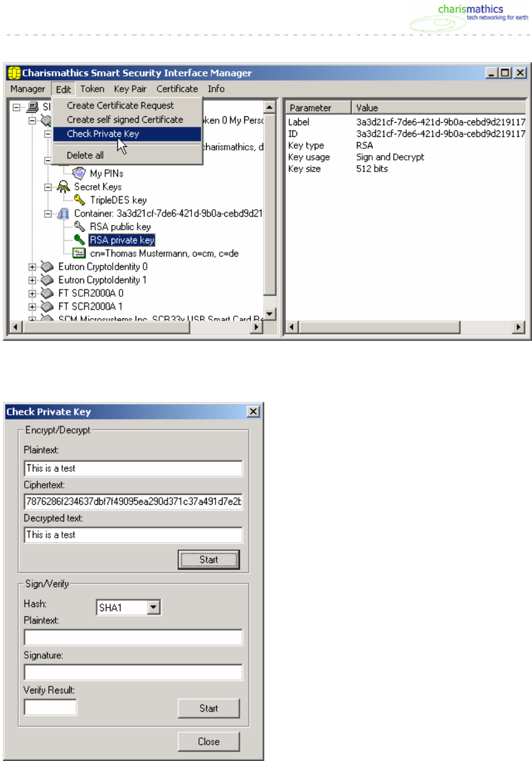Click the Ciphertext field

(133, 502)
